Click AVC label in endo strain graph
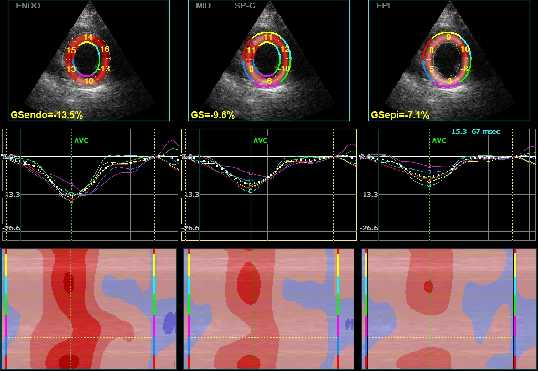The height and width of the screenshot is (371, 538). coord(81,141)
